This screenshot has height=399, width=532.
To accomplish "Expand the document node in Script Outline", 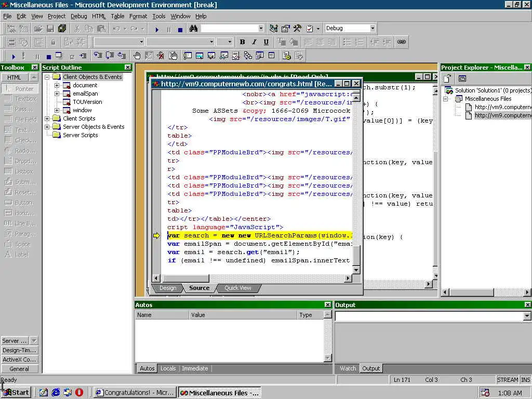I will click(57, 85).
